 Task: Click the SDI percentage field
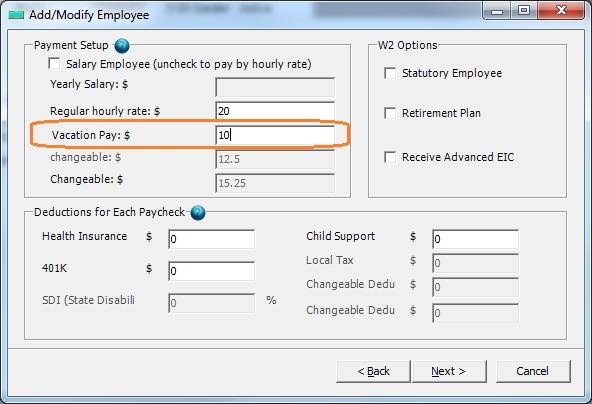[x=211, y=303]
